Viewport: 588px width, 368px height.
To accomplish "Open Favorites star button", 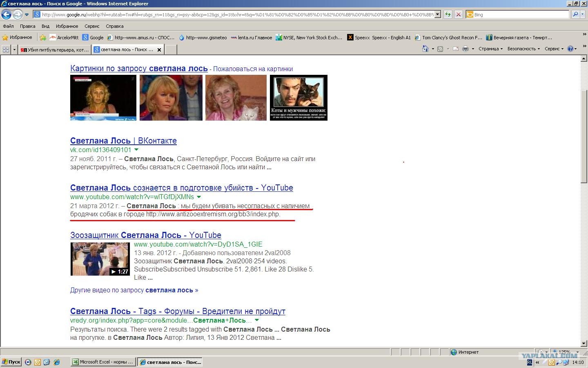I will point(17,37).
